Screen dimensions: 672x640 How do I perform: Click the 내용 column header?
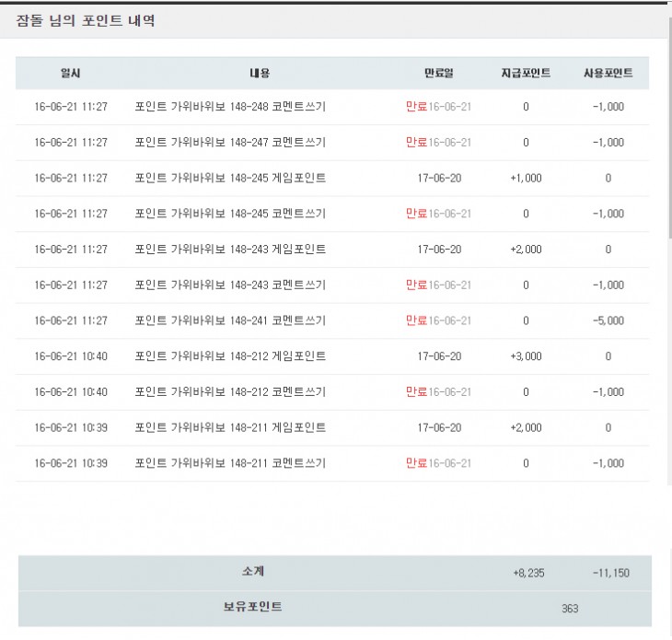coord(259,73)
